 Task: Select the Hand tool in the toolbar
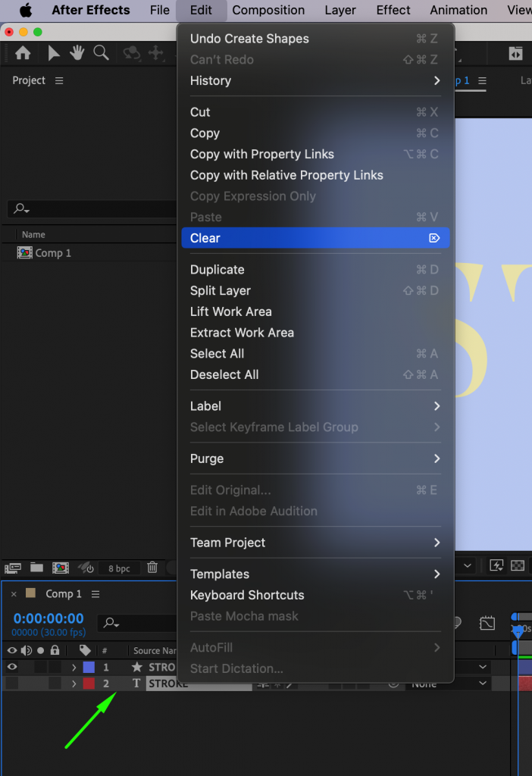click(77, 53)
